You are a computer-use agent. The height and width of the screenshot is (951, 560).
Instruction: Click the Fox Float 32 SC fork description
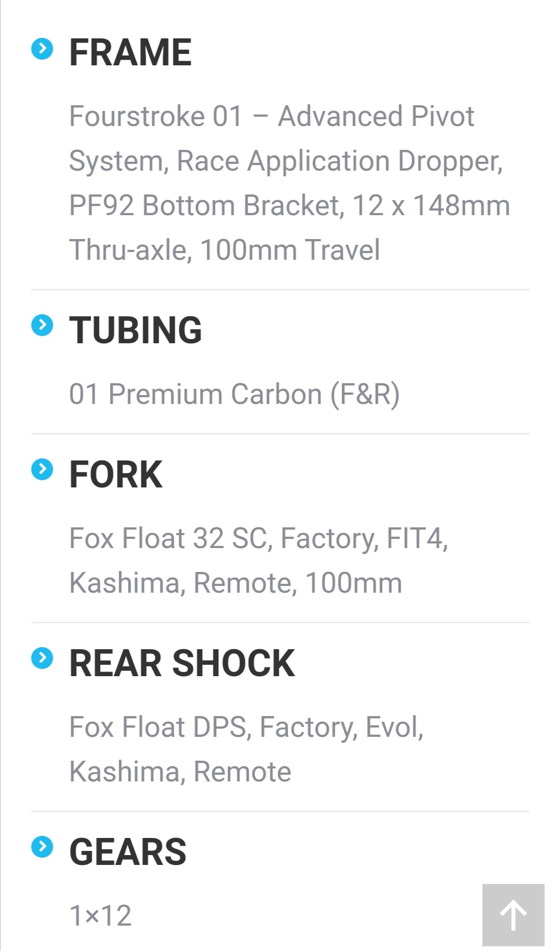(x=258, y=560)
